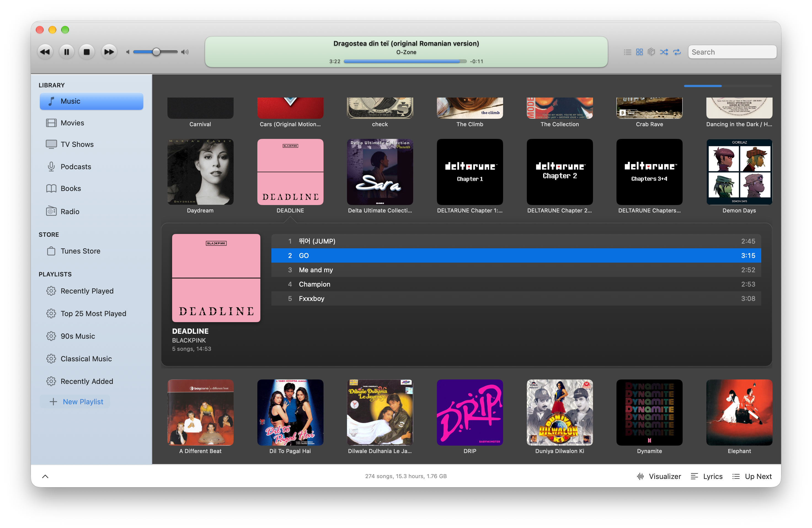The image size is (812, 528).
Task: Open Demon Days album
Action: (x=739, y=172)
